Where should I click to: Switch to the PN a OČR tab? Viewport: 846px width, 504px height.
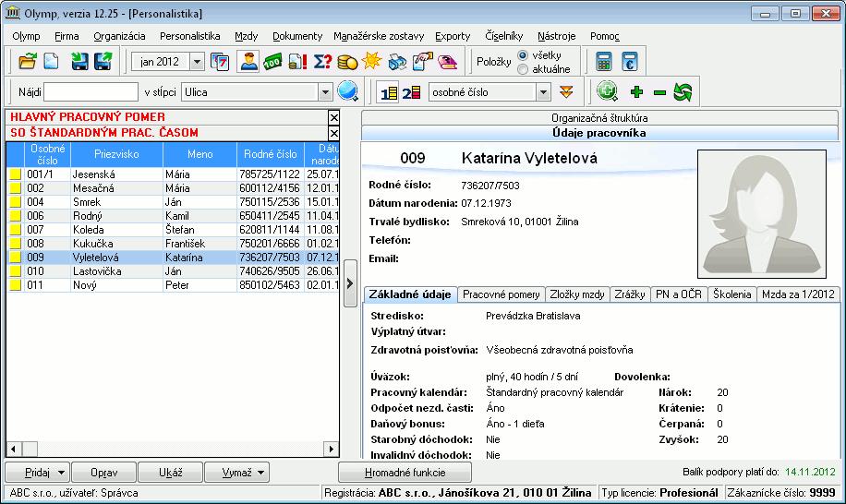[x=679, y=294]
